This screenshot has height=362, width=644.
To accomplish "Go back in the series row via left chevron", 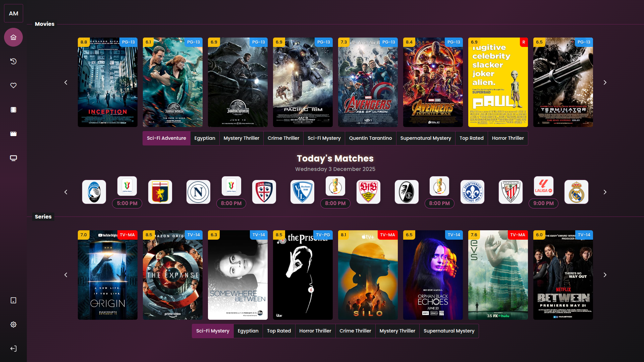I will coord(66,275).
